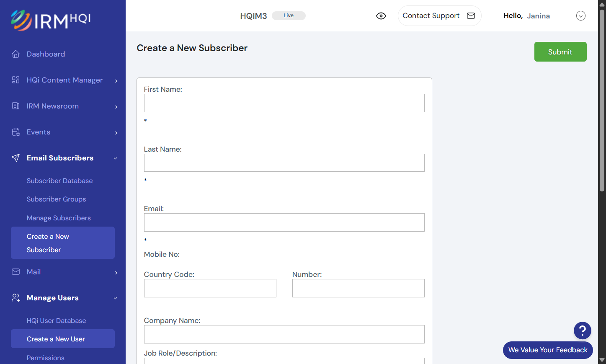
Task: Open help with the question mark icon
Action: [x=582, y=330]
